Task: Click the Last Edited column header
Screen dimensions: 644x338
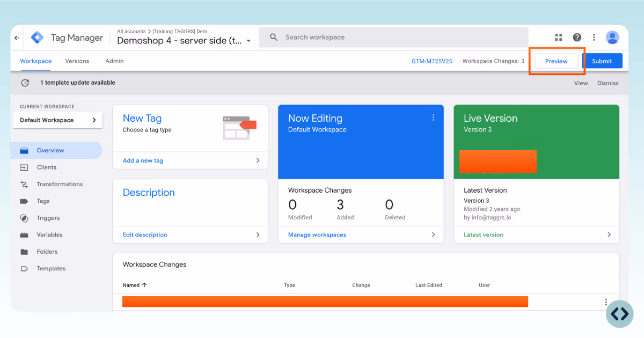Action: (429, 285)
